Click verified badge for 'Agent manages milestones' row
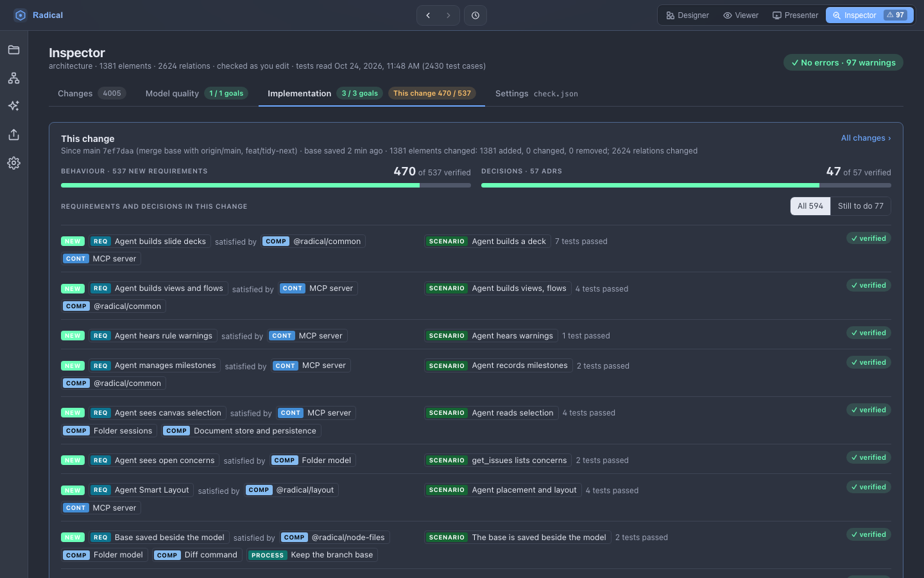This screenshot has width=924, height=578. (869, 363)
